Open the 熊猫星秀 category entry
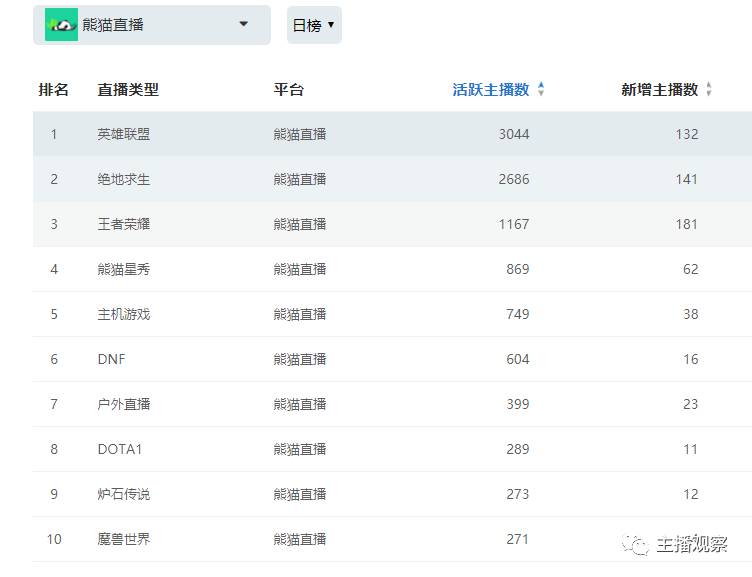 [x=124, y=269]
